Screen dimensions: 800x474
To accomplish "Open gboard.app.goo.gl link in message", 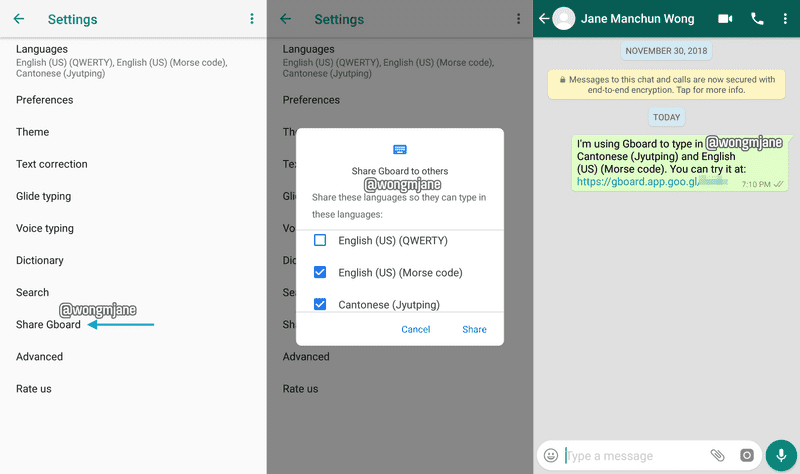I will (x=651, y=182).
